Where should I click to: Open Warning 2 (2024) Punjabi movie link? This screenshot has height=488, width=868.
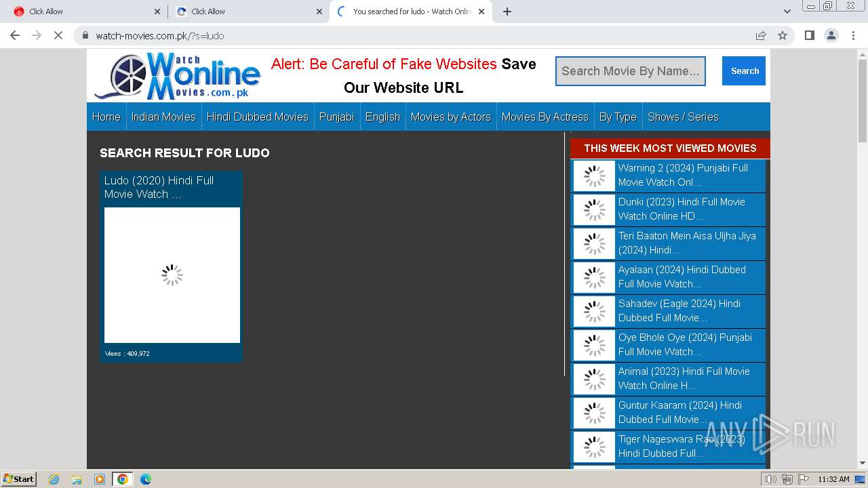[683, 175]
